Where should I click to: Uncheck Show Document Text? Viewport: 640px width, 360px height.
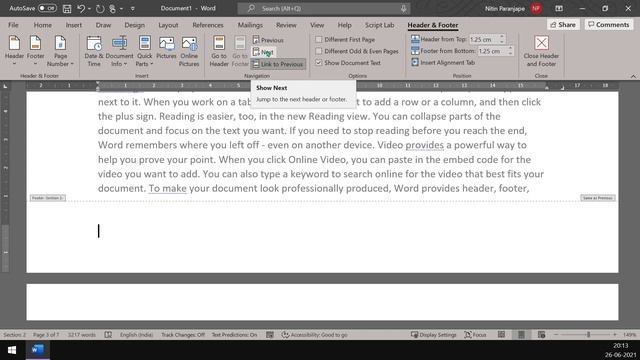pos(348,63)
